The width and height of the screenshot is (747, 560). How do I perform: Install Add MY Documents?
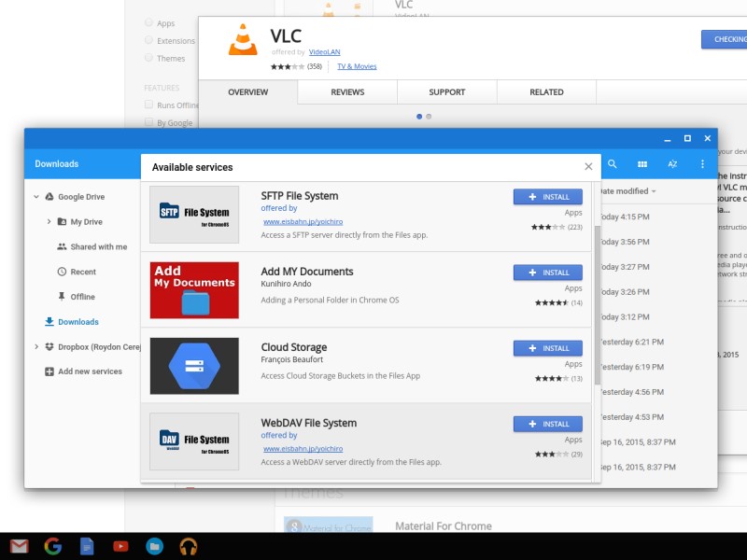(547, 273)
